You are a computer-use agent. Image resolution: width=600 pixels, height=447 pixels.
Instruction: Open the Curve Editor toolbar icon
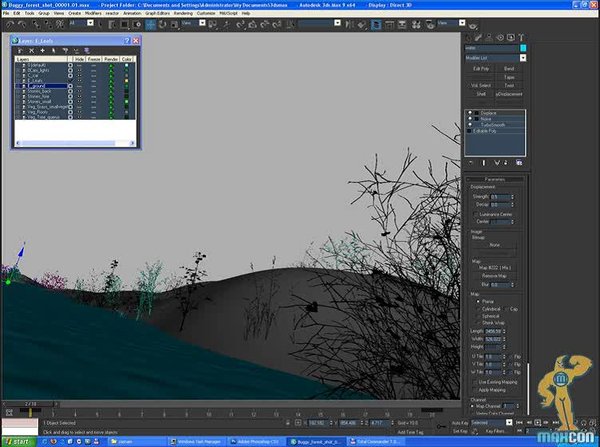pyautogui.click(x=390, y=25)
